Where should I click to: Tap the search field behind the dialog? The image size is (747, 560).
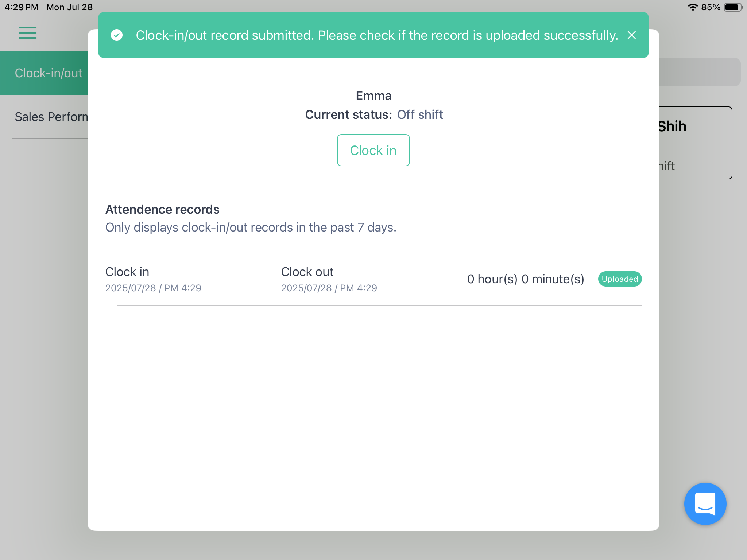coord(700,72)
